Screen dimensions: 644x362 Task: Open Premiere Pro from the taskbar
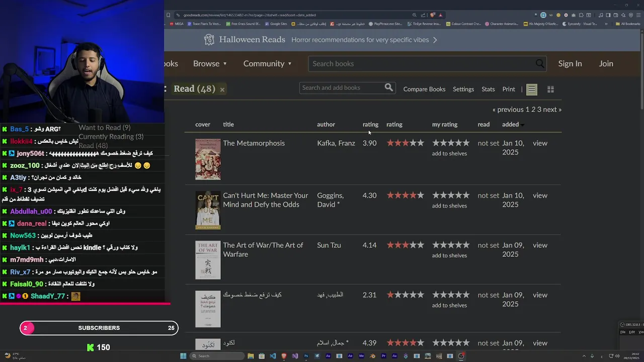[x=383, y=356]
